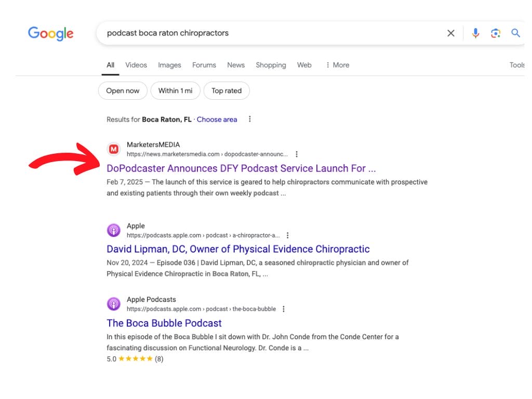Click the magnifying glass search icon

[x=515, y=33]
